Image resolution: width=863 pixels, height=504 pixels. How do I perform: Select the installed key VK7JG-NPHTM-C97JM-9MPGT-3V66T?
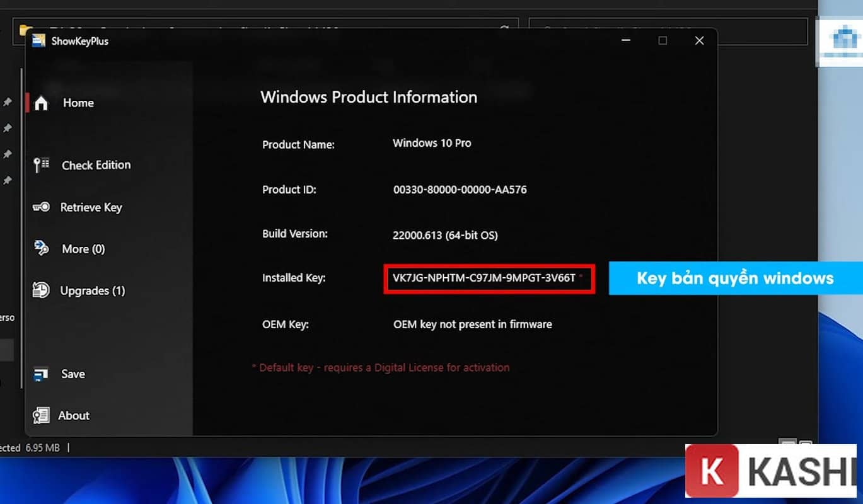484,277
